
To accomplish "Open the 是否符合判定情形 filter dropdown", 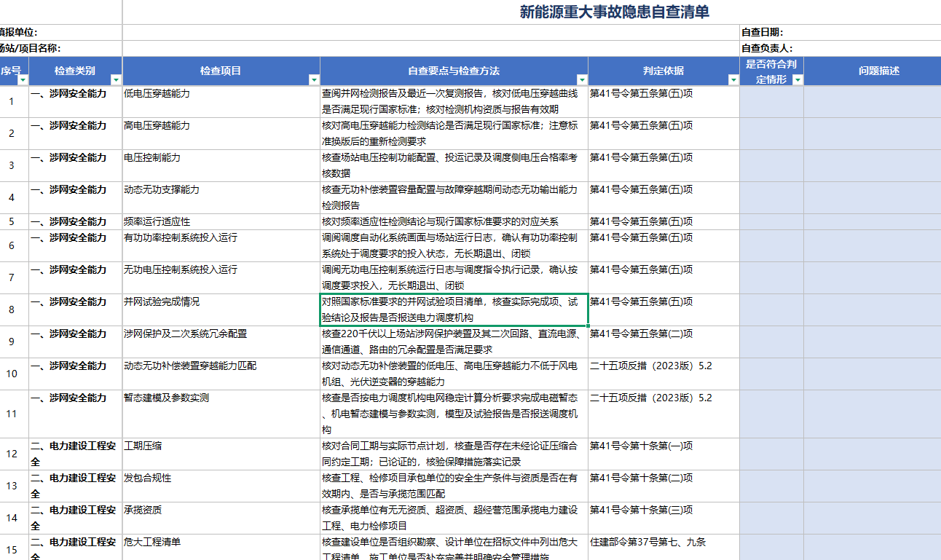I will click(x=798, y=79).
